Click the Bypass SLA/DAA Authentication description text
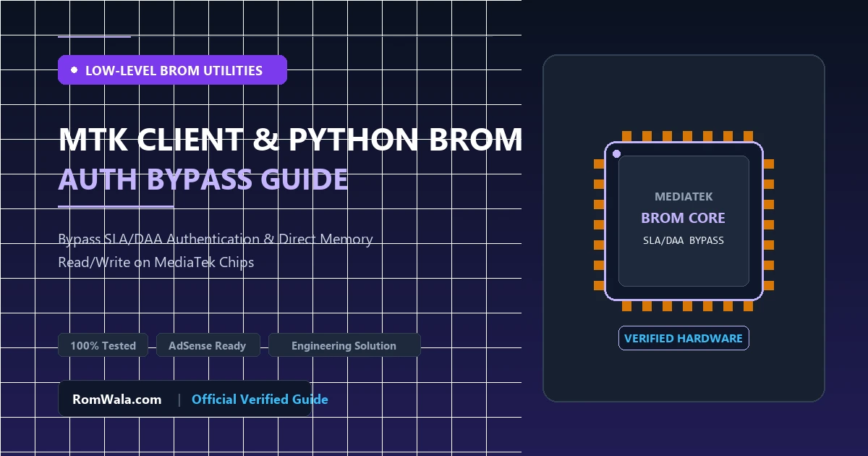This screenshot has height=456, width=868. coord(216,250)
